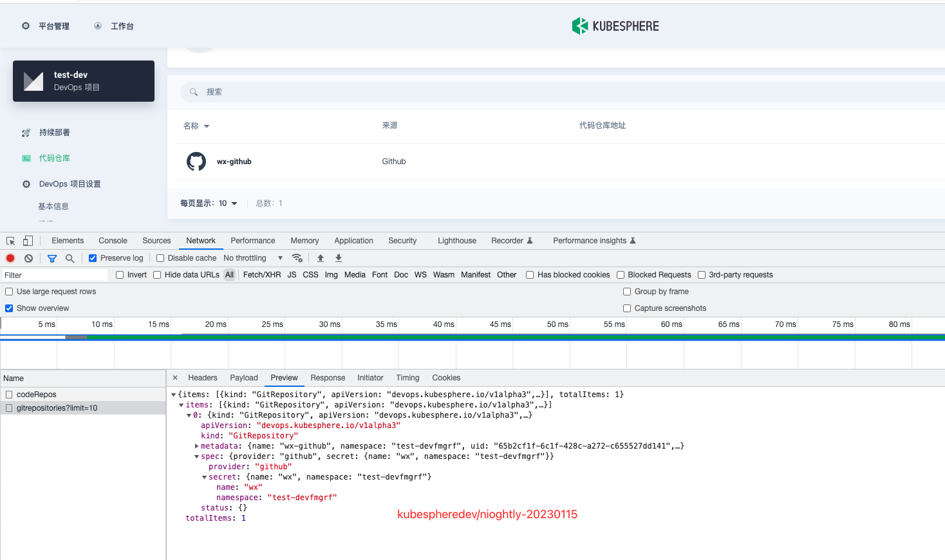Check the Invert filter option
The height and width of the screenshot is (560, 945).
(x=120, y=275)
